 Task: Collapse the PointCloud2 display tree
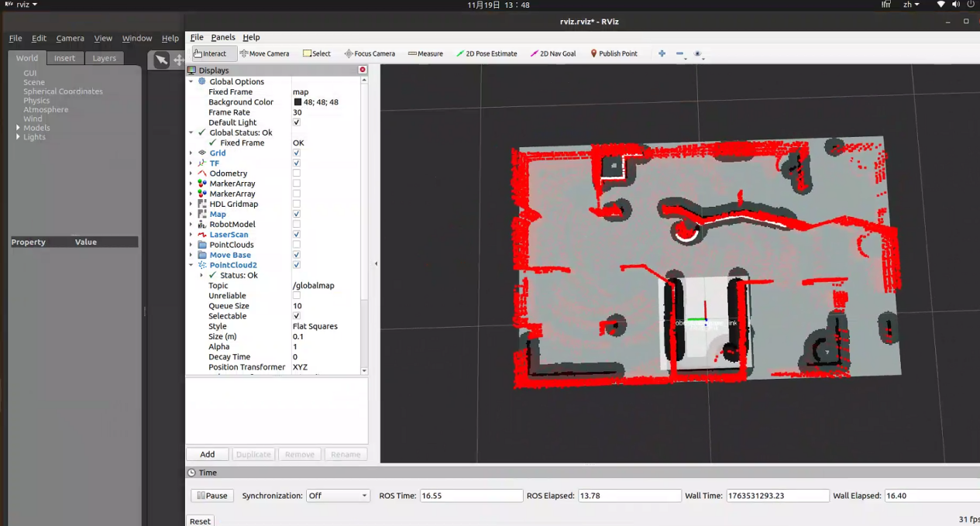(x=191, y=265)
